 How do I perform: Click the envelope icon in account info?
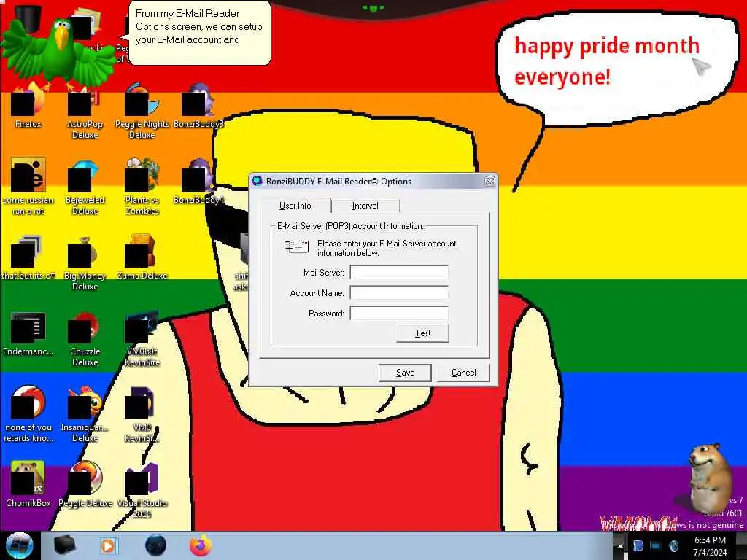tap(296, 246)
